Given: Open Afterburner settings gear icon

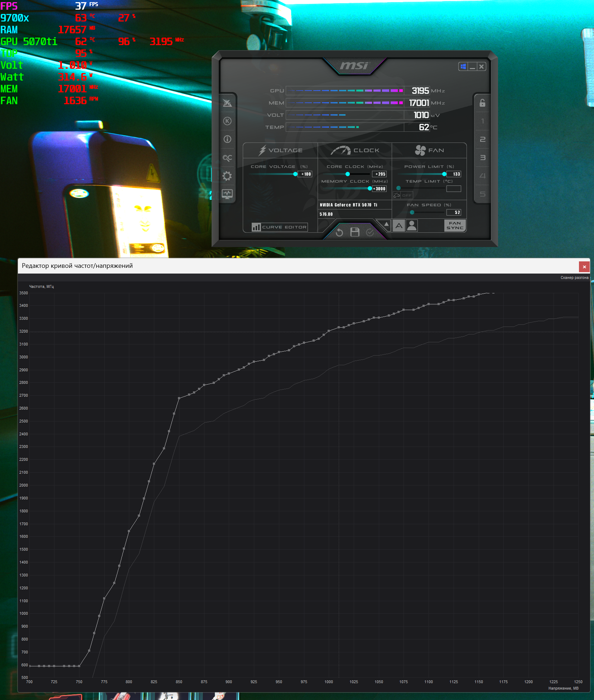Looking at the screenshot, I should pos(227,176).
